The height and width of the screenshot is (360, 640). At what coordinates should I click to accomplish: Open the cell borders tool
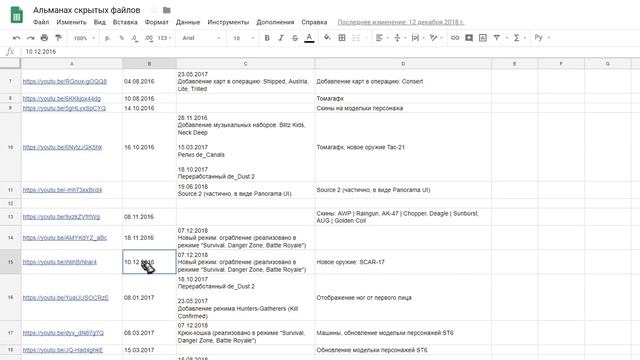(x=342, y=38)
